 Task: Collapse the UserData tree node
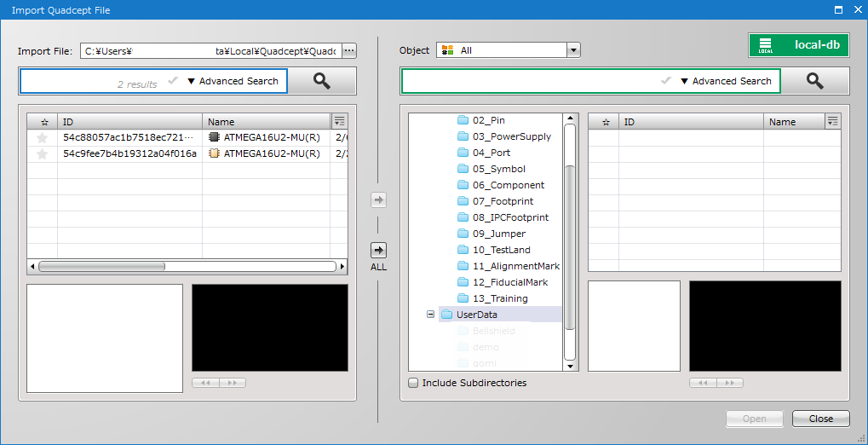click(431, 315)
